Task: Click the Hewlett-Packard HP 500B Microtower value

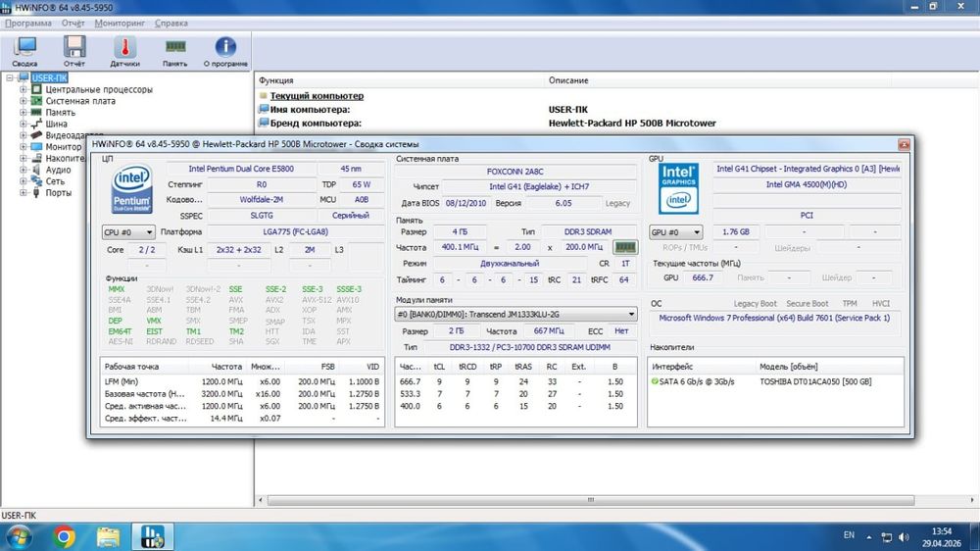Action: click(632, 124)
